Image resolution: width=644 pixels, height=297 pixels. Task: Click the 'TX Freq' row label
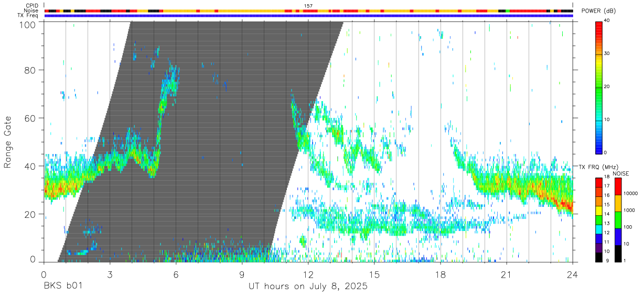pyautogui.click(x=28, y=15)
